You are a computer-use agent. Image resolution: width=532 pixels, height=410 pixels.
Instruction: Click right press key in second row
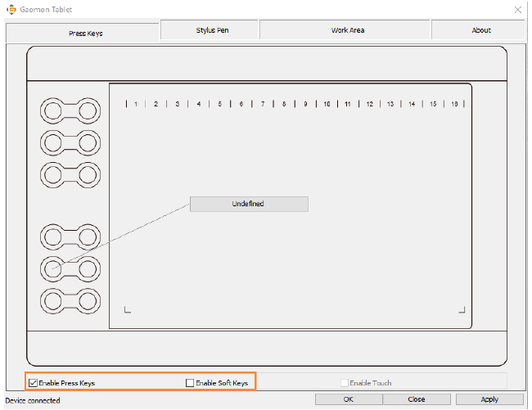[x=88, y=142]
